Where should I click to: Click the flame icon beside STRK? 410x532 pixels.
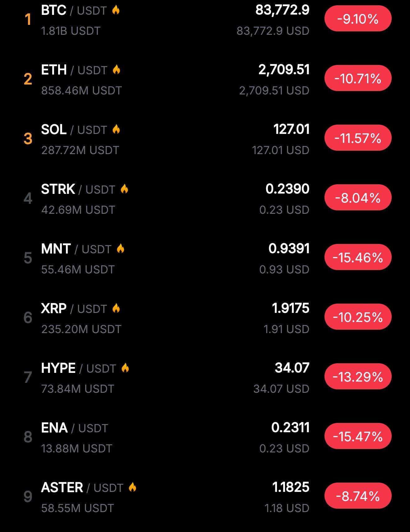tap(124, 189)
